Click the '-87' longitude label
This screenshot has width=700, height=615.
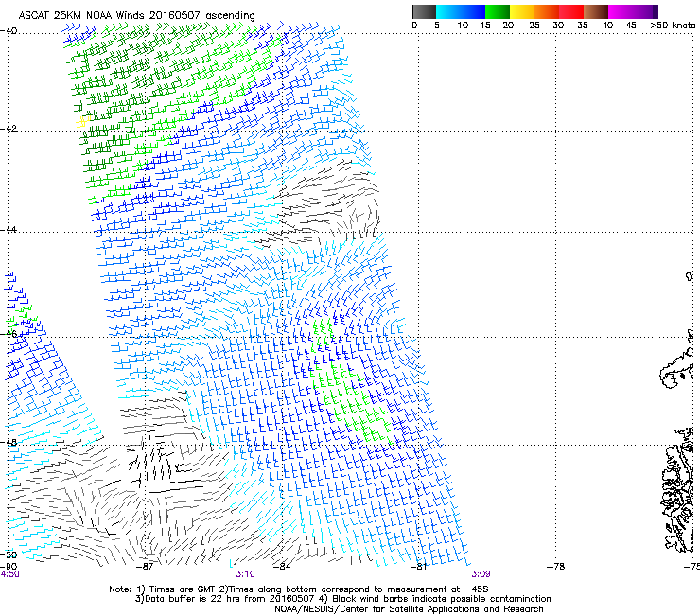coord(145,567)
